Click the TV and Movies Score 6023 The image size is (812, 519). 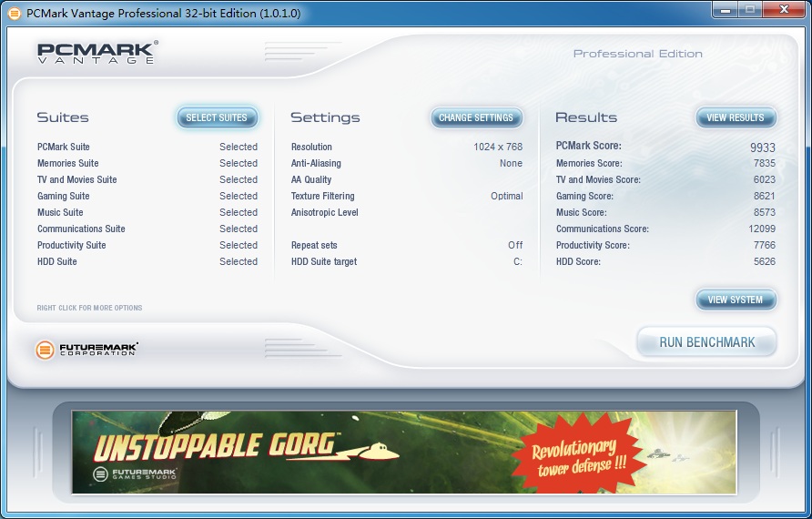coord(765,179)
